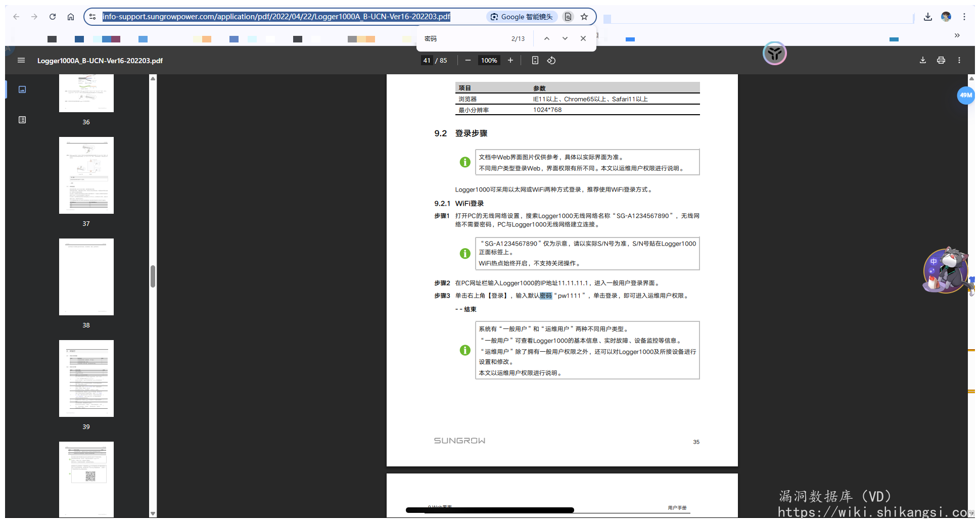This screenshot has width=980, height=523.
Task: Zoom out the PDF
Action: pyautogui.click(x=468, y=60)
